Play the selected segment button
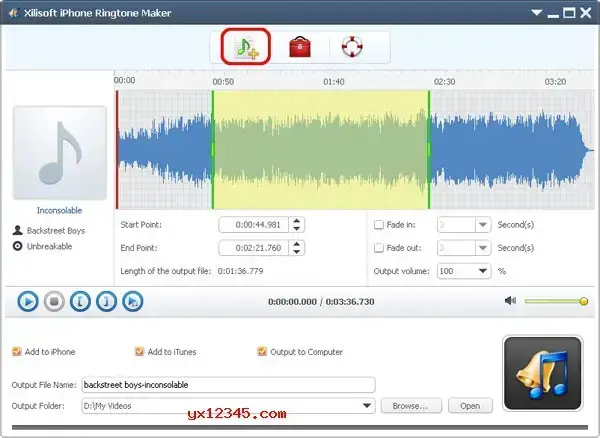Screen dimensions: 600x438 [133, 301]
